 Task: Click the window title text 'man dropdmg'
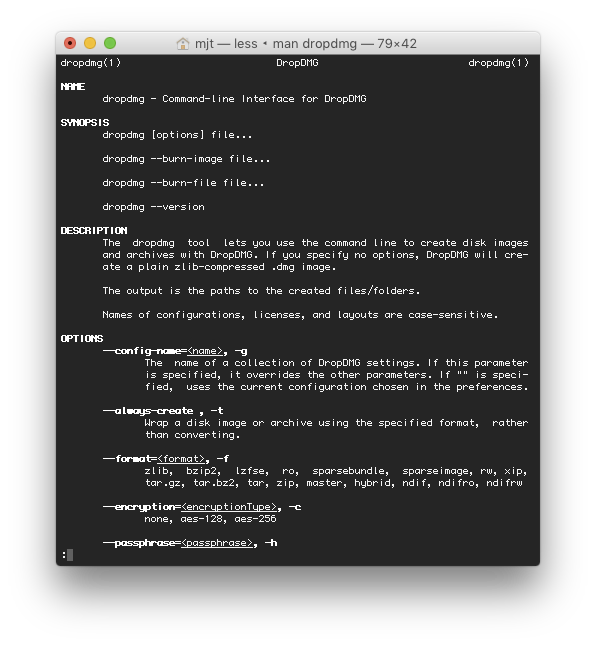[x=315, y=43]
